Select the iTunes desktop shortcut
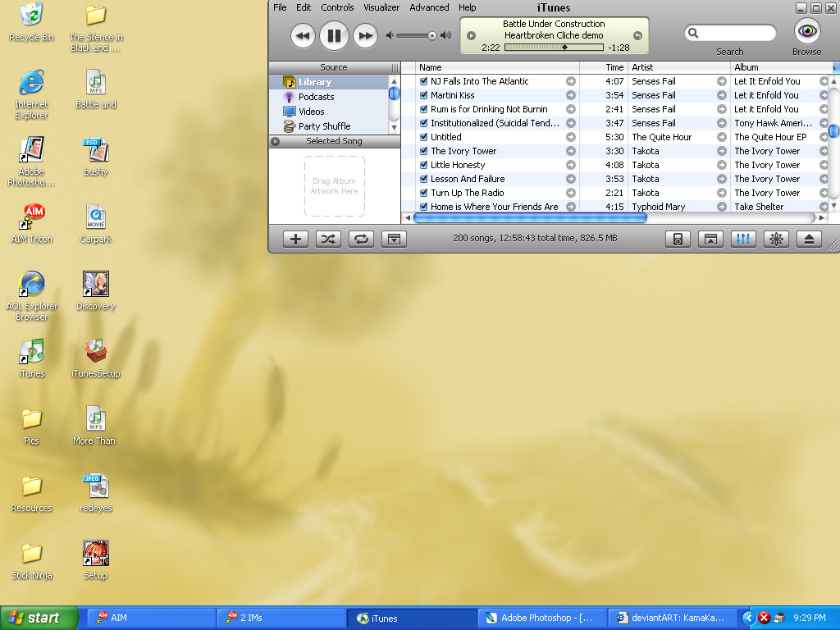The height and width of the screenshot is (630, 840). (32, 358)
